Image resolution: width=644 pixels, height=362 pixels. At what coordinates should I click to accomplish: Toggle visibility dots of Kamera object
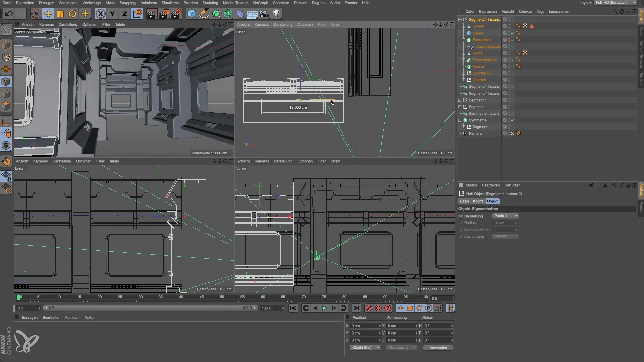coord(509,133)
